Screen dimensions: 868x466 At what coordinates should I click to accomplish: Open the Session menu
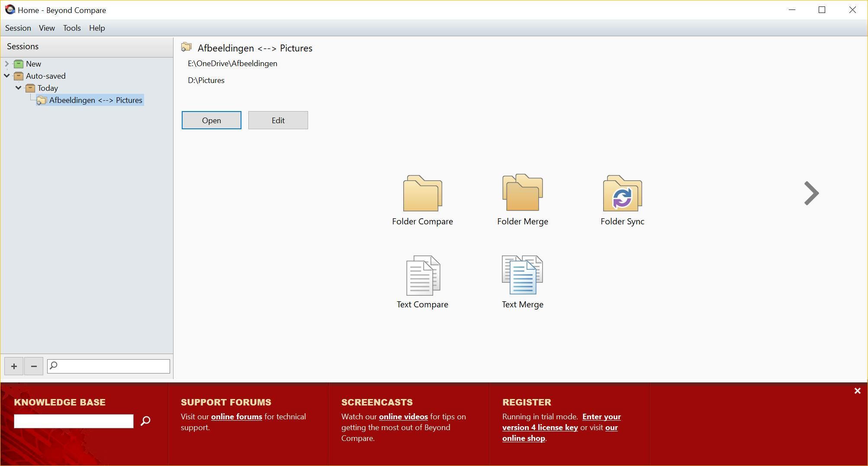click(x=18, y=28)
